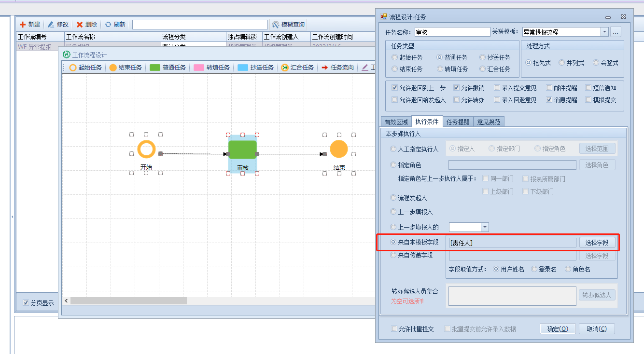
Task: Click the 刷新 refresh icon
Action: pyautogui.click(x=108, y=25)
